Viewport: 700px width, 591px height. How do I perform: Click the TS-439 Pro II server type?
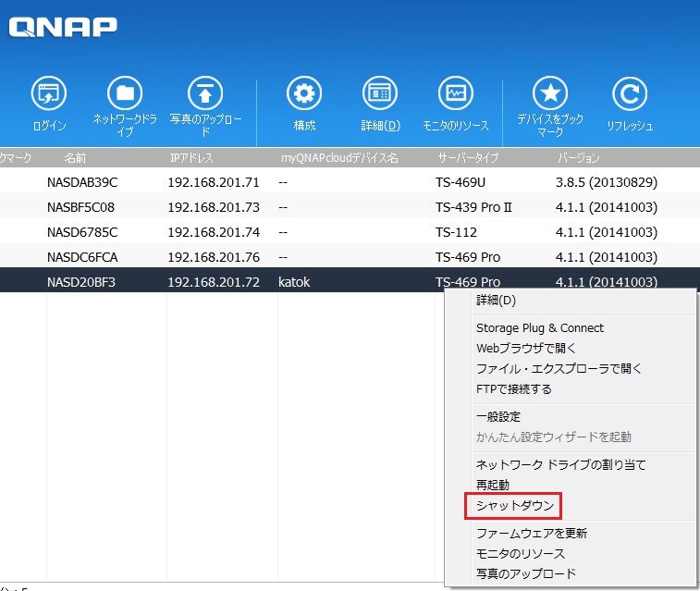473,207
